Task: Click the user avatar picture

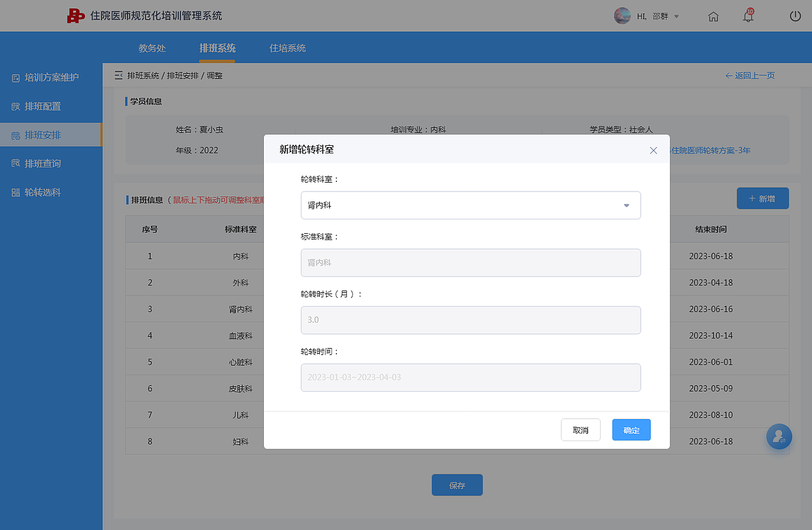Action: pyautogui.click(x=622, y=16)
